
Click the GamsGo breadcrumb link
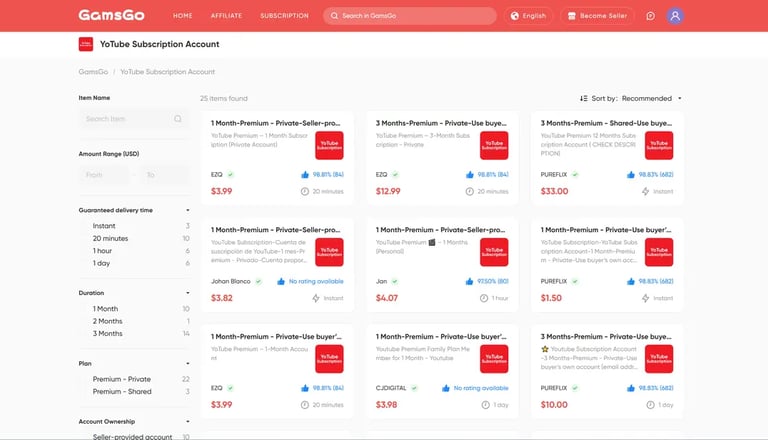pos(93,72)
